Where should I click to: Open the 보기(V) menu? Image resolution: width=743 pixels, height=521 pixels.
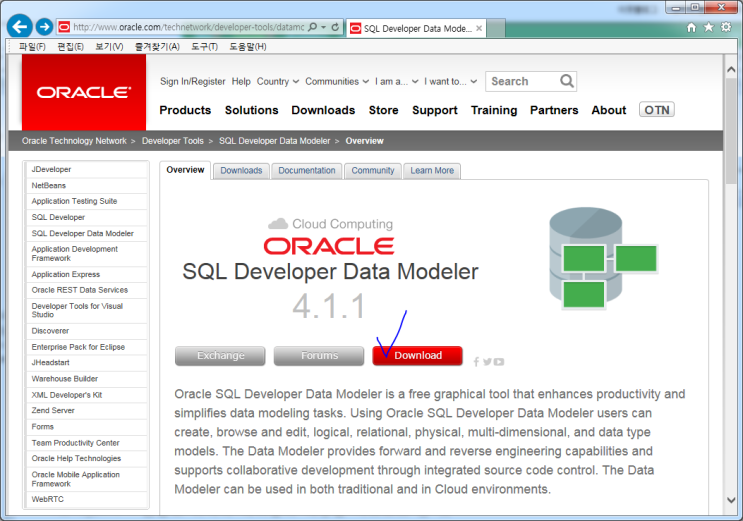[x=109, y=46]
